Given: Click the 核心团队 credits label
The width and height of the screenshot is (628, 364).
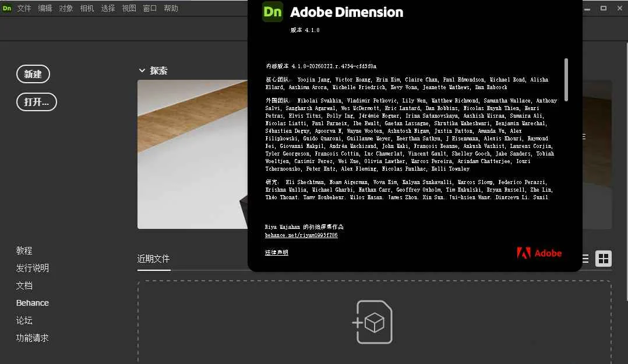Looking at the screenshot, I should coord(278,80).
